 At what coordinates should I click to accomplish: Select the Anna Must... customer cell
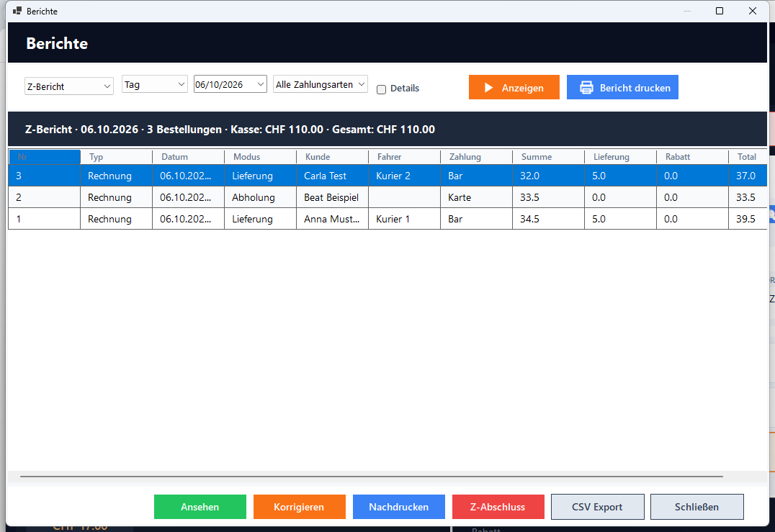click(x=333, y=219)
